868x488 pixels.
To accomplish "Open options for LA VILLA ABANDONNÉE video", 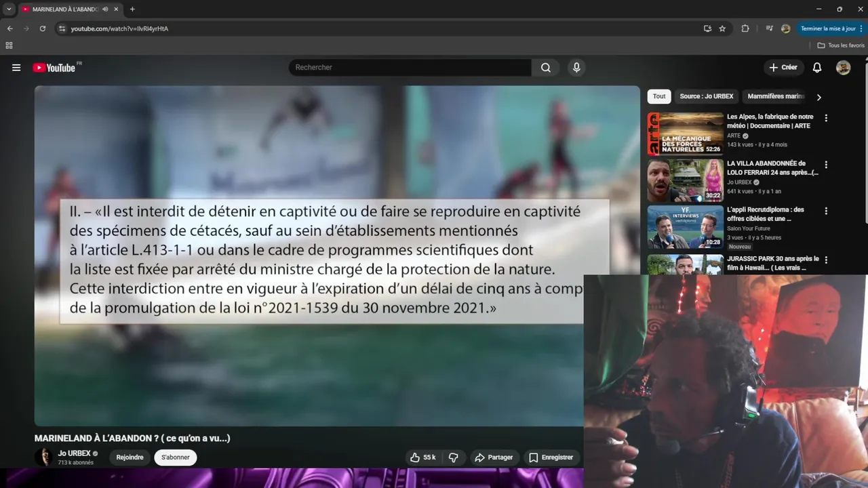I will [x=826, y=165].
